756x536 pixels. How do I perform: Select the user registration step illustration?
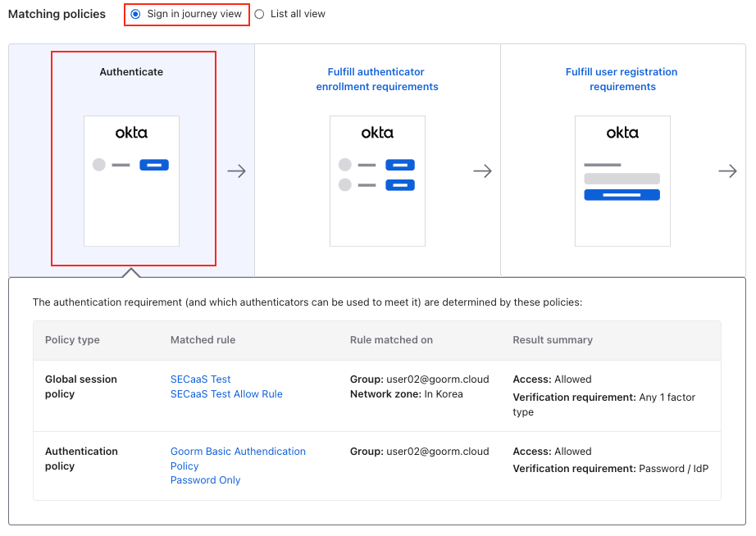point(622,180)
